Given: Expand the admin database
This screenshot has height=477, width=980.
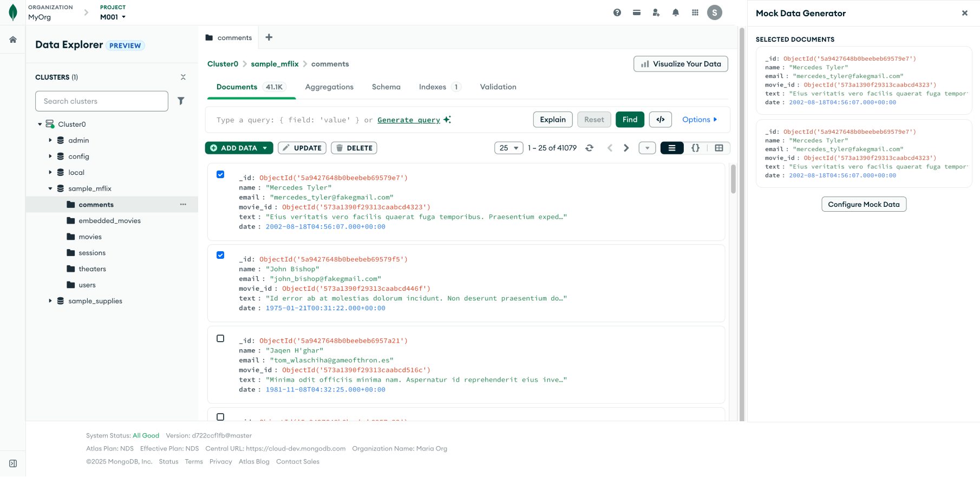Looking at the screenshot, I should pyautogui.click(x=50, y=140).
